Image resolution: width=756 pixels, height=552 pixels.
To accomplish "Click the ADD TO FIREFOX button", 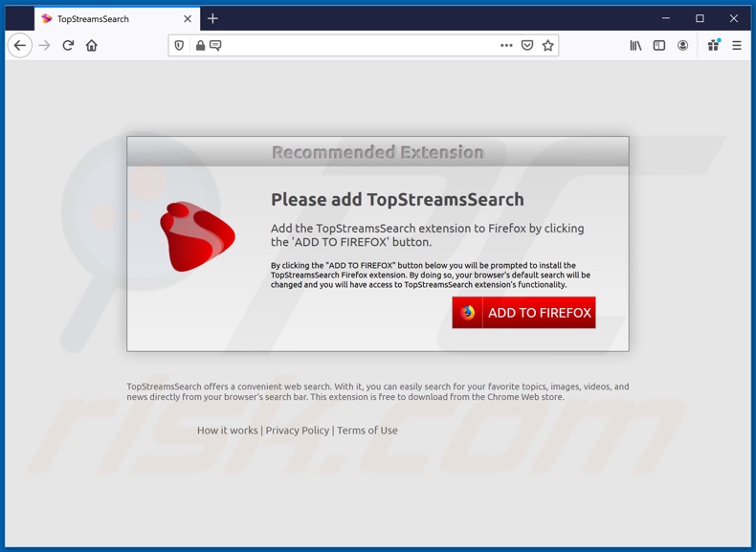I will [523, 313].
